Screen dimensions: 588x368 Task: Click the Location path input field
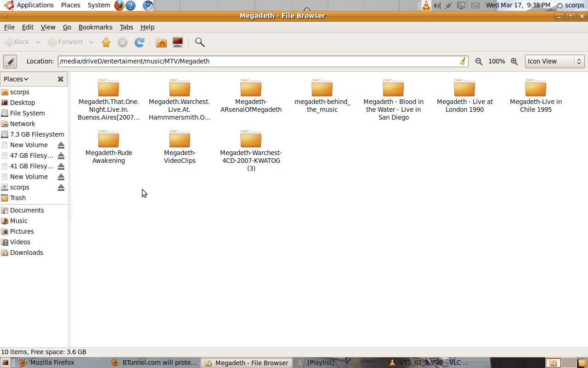point(257,61)
